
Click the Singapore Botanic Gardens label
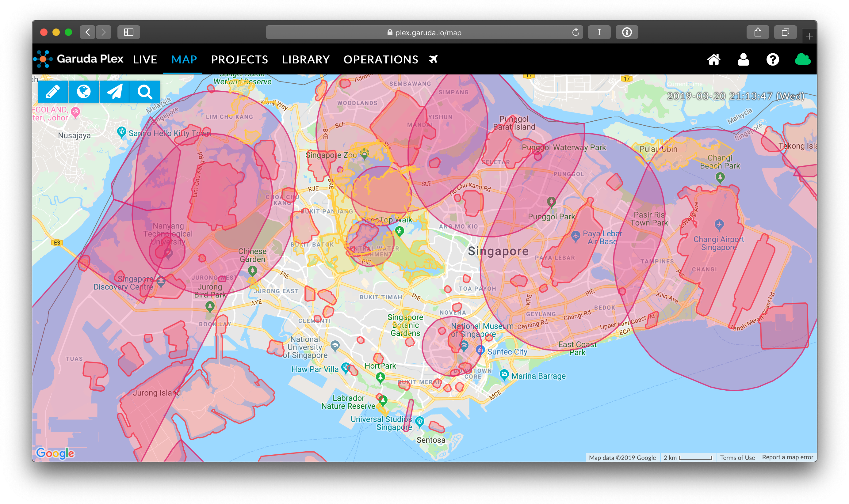(x=405, y=325)
